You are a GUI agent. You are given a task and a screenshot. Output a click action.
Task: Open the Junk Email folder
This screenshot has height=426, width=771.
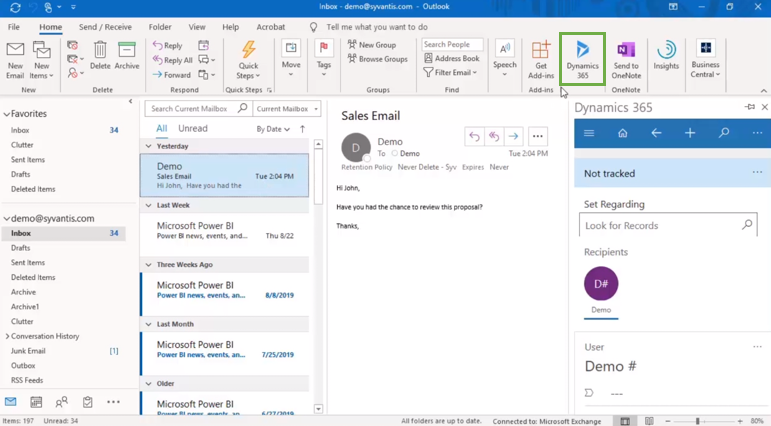(28, 351)
